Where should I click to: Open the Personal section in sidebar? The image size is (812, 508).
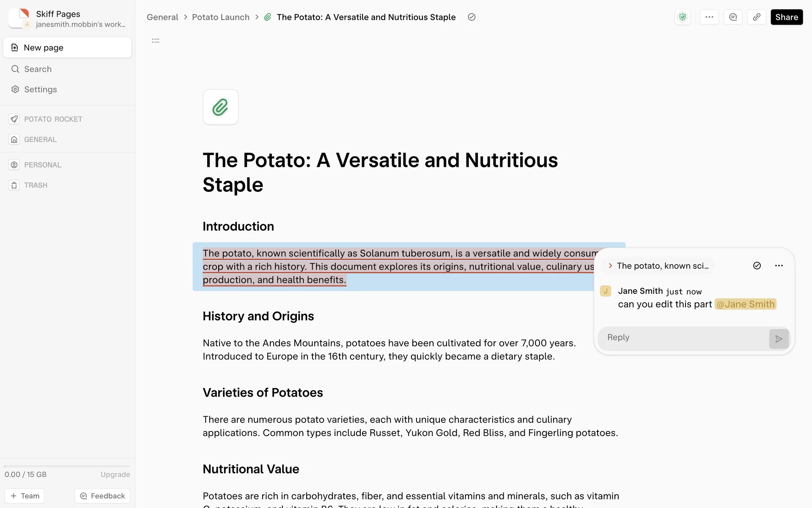click(42, 165)
